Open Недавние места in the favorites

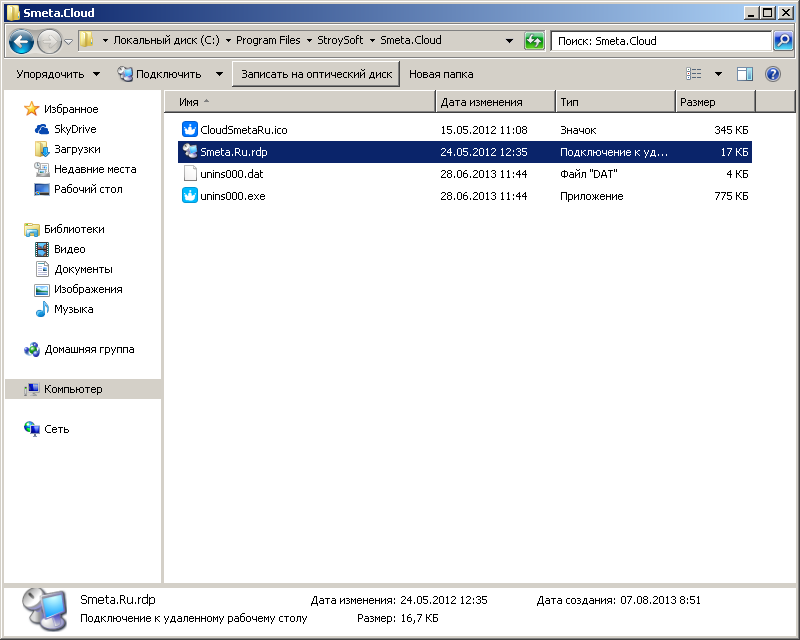pyautogui.click(x=95, y=169)
